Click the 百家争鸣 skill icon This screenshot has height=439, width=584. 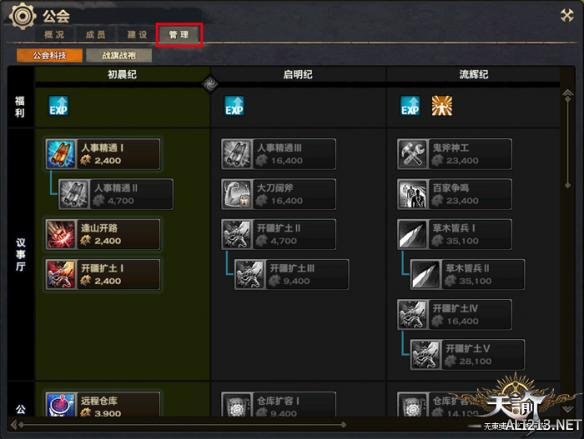pos(413,194)
